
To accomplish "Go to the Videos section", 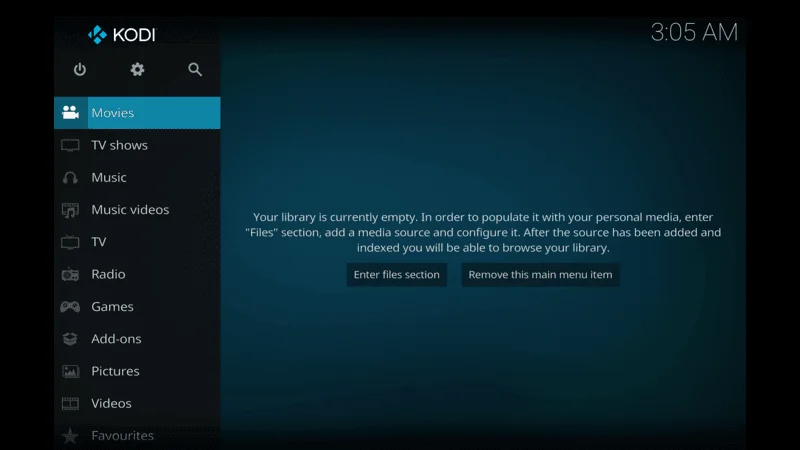I will [111, 404].
